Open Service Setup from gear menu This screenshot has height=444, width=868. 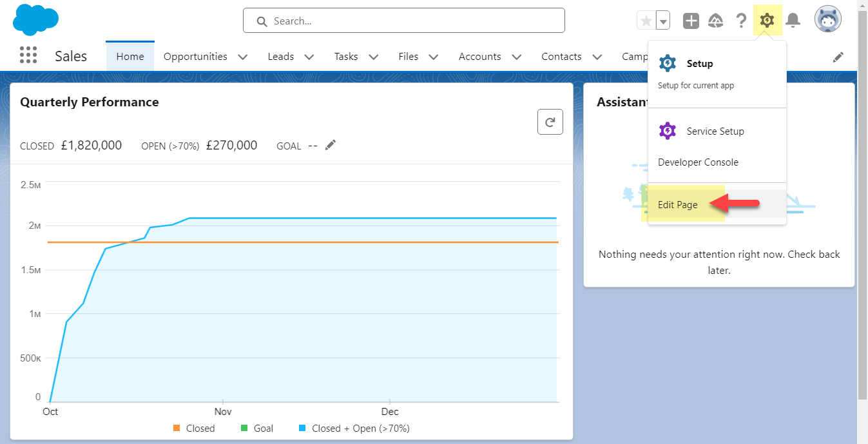coord(715,131)
